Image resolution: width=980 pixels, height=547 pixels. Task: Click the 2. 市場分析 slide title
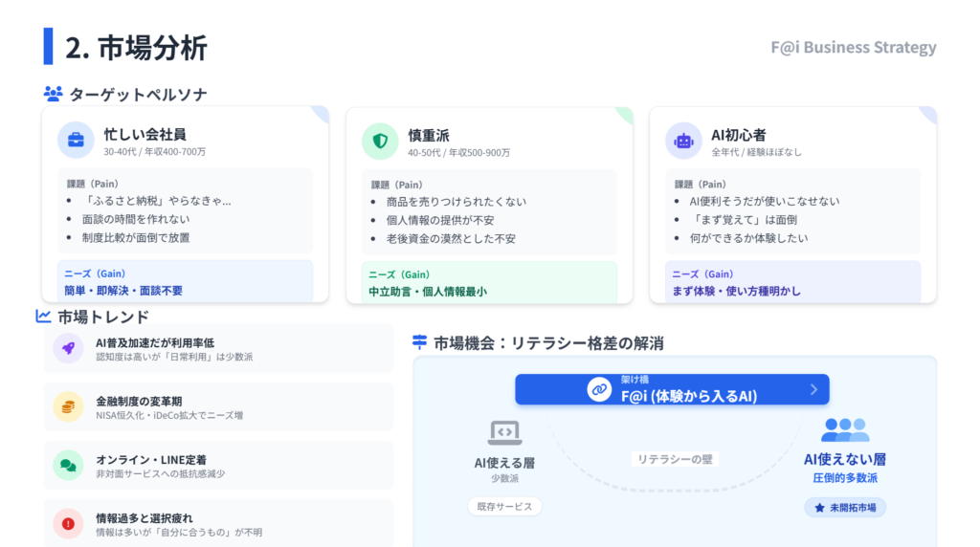pos(136,47)
